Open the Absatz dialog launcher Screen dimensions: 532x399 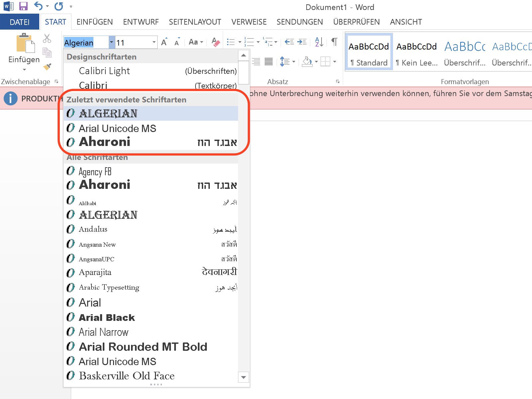point(338,81)
